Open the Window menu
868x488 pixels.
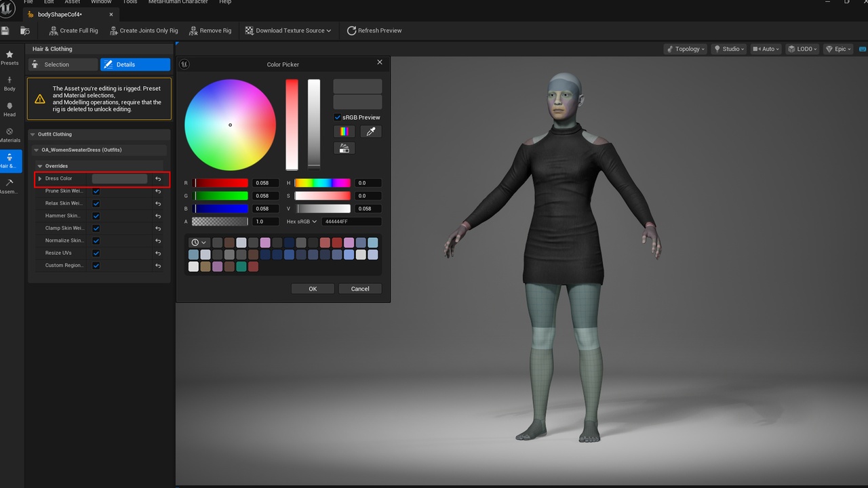pos(101,2)
